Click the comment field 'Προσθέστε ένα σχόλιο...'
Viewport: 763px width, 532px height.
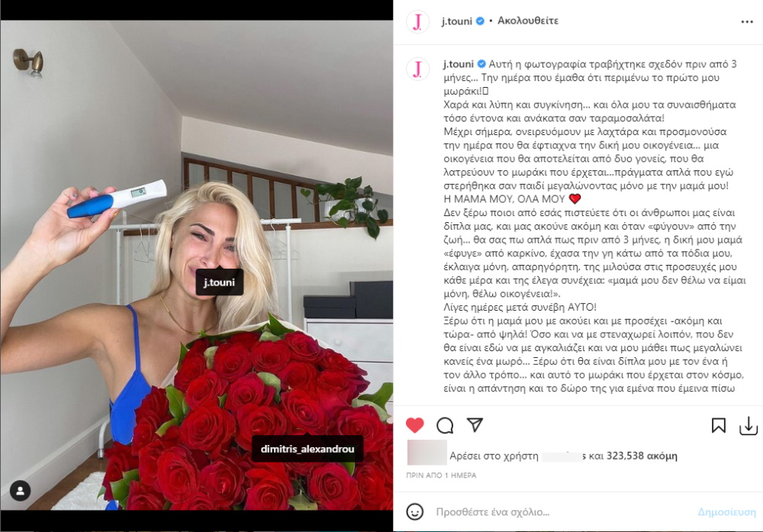tap(492, 512)
